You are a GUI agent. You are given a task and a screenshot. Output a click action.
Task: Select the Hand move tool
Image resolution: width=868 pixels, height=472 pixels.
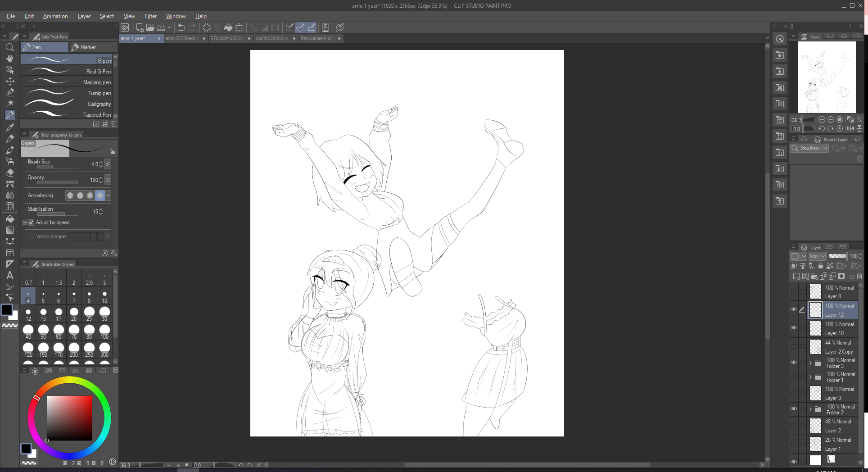click(9, 59)
